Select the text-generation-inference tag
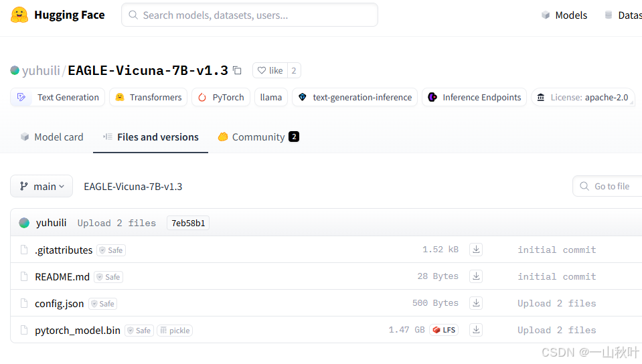Image resolution: width=642 pixels, height=364 pixels. (x=355, y=98)
